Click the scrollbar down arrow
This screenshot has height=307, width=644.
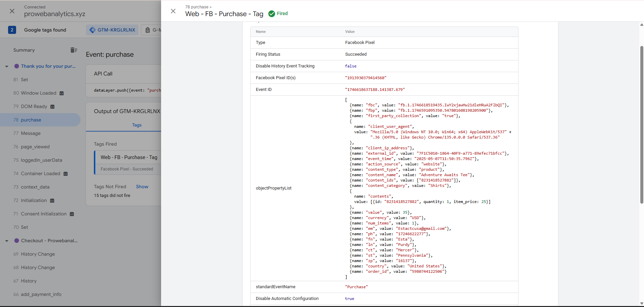(641, 303)
